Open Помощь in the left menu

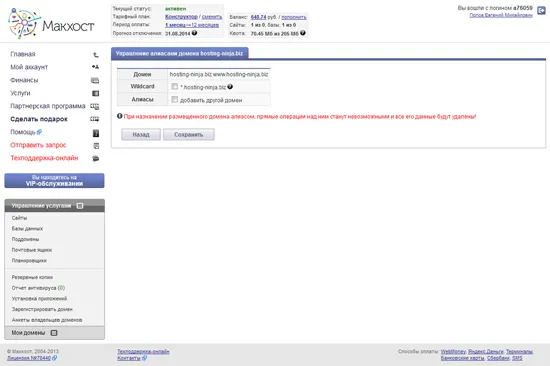point(23,132)
